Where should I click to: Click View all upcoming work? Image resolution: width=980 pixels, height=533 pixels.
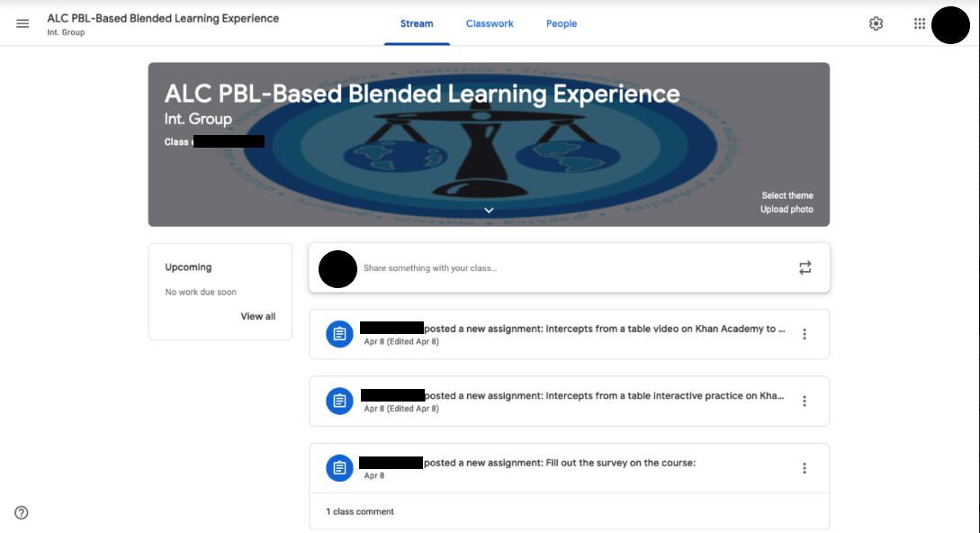click(x=257, y=316)
